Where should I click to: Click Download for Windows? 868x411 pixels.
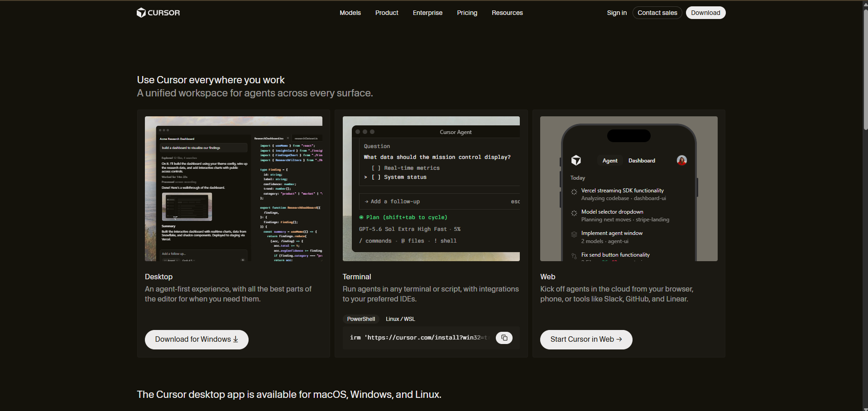[x=197, y=339]
